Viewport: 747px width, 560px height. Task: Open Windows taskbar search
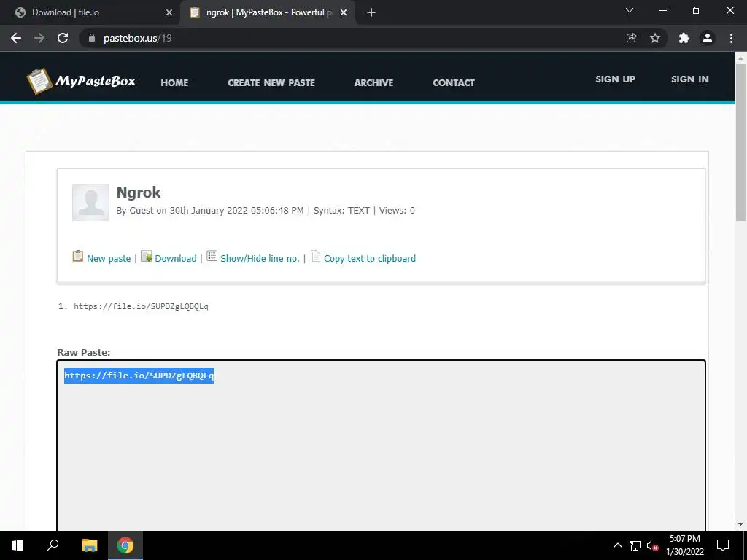point(53,545)
